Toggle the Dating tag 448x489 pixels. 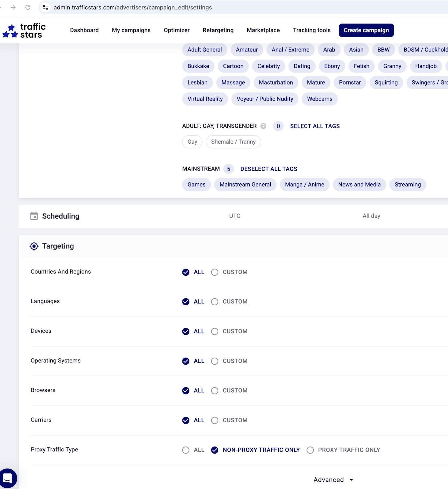tap(302, 66)
